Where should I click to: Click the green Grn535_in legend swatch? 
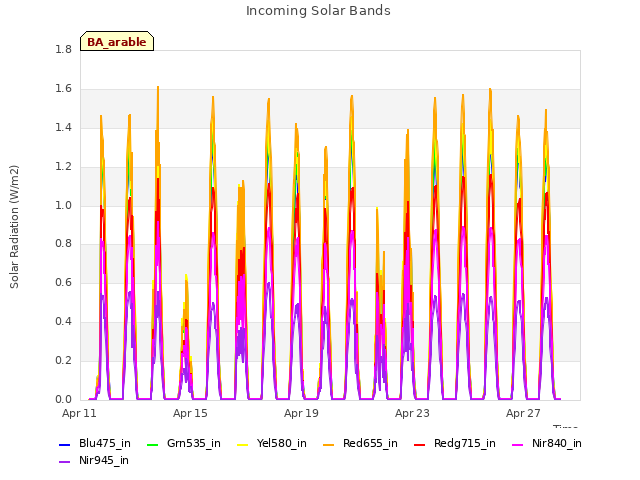152,444
